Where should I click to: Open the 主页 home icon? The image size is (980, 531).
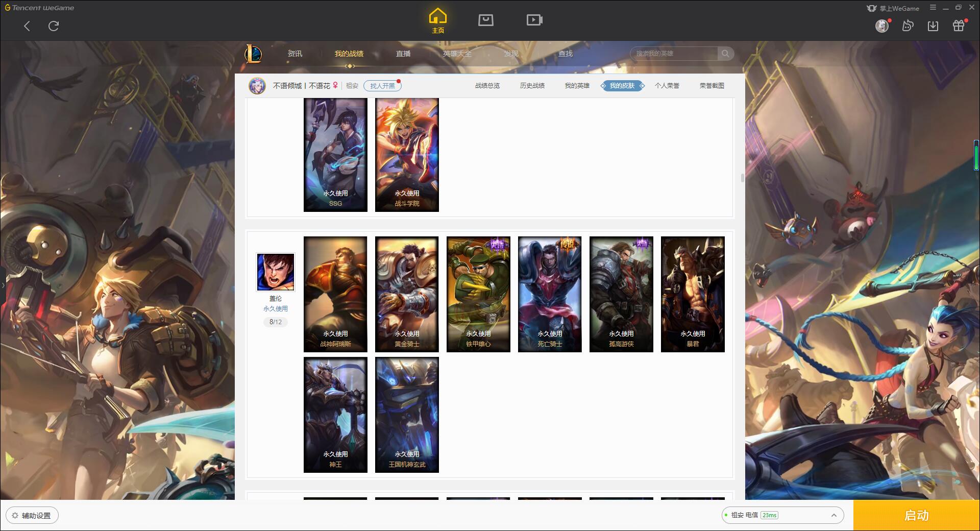438,21
